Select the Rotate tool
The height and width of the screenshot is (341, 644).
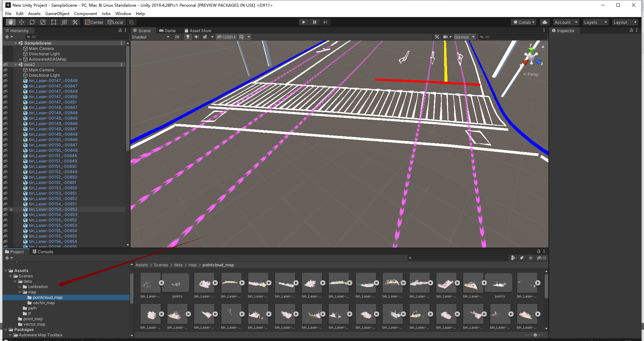[x=32, y=22]
